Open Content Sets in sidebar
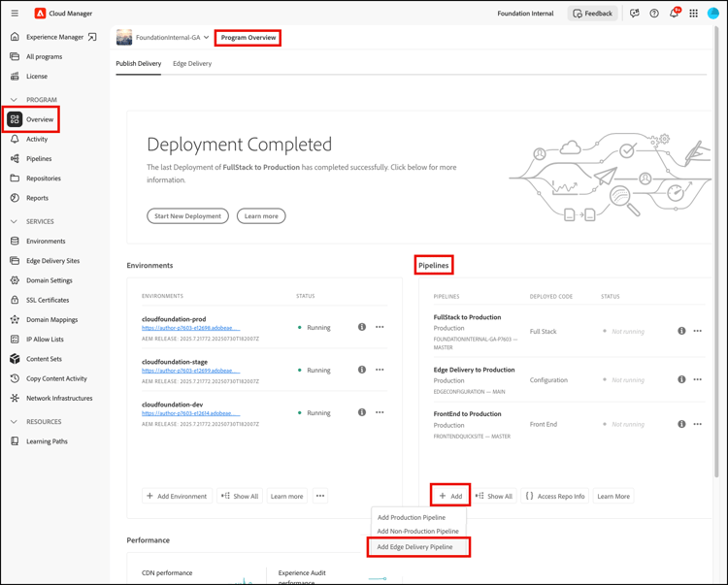 click(44, 359)
